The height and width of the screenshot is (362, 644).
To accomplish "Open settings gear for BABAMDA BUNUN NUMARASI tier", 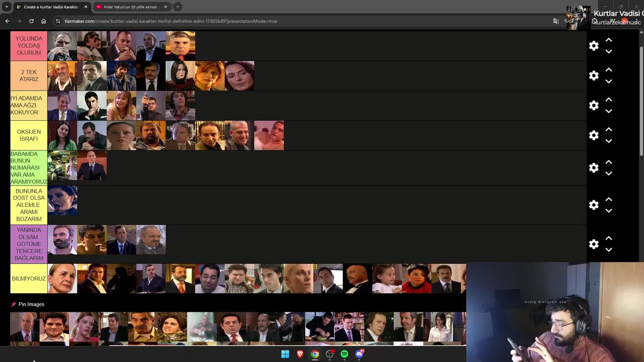I will [x=594, y=168].
